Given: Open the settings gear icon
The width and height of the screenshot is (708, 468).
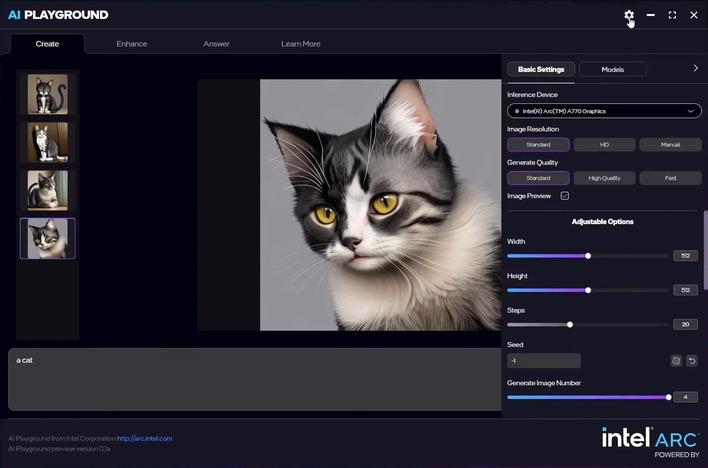Looking at the screenshot, I should (629, 15).
